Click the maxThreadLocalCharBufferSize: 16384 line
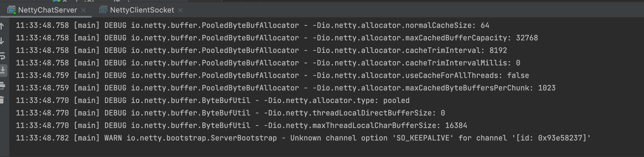Image resolution: width=644 pixels, height=157 pixels. (241, 126)
